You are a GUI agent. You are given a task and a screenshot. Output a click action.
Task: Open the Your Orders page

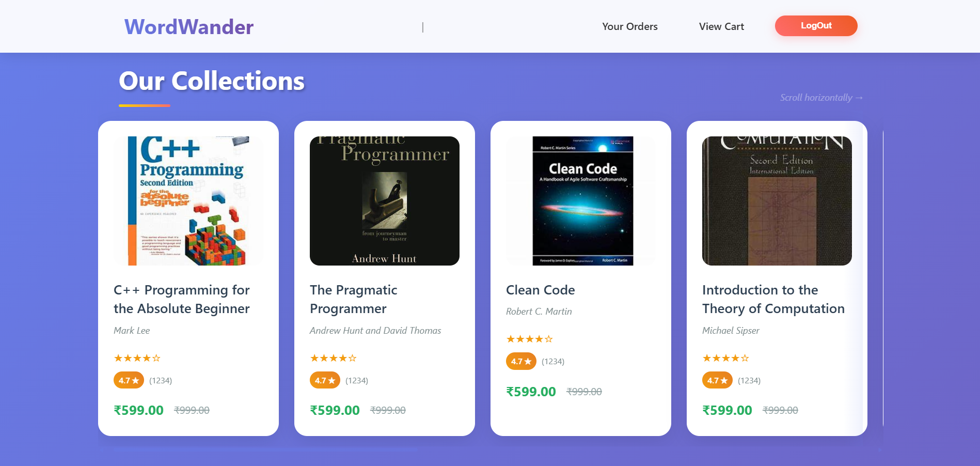tap(629, 26)
